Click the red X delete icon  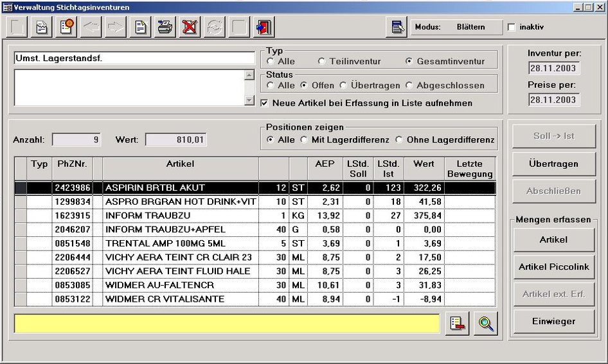[190, 28]
